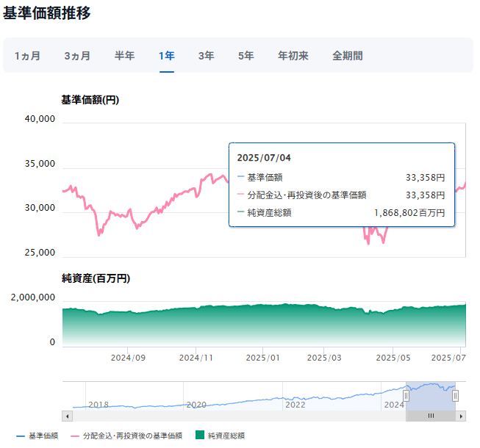The image size is (480, 448).
Task: Select the 1ヵ月 period tab
Action: pos(27,56)
